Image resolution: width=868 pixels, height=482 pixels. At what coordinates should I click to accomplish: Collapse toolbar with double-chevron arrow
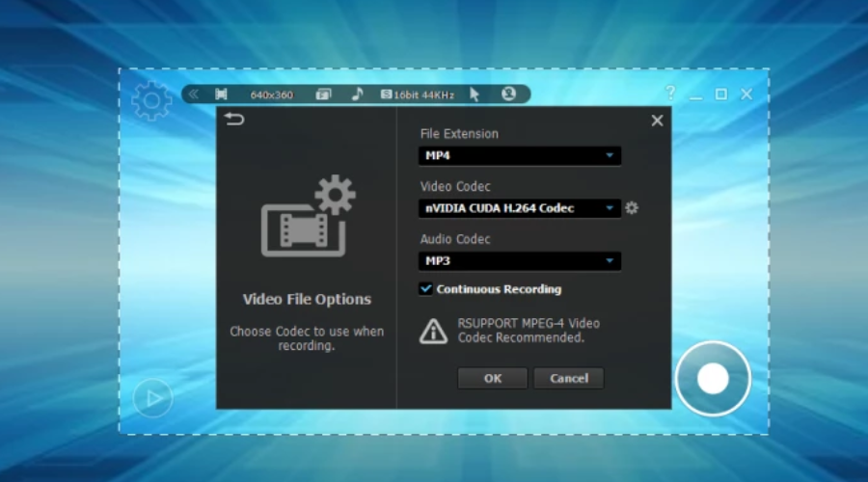pos(193,94)
